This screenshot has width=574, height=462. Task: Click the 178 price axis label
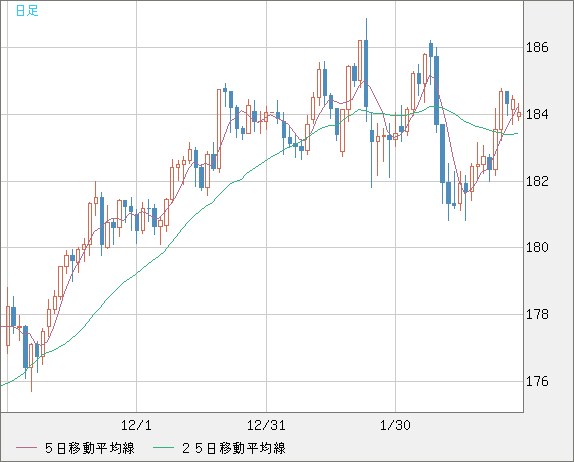coord(537,314)
